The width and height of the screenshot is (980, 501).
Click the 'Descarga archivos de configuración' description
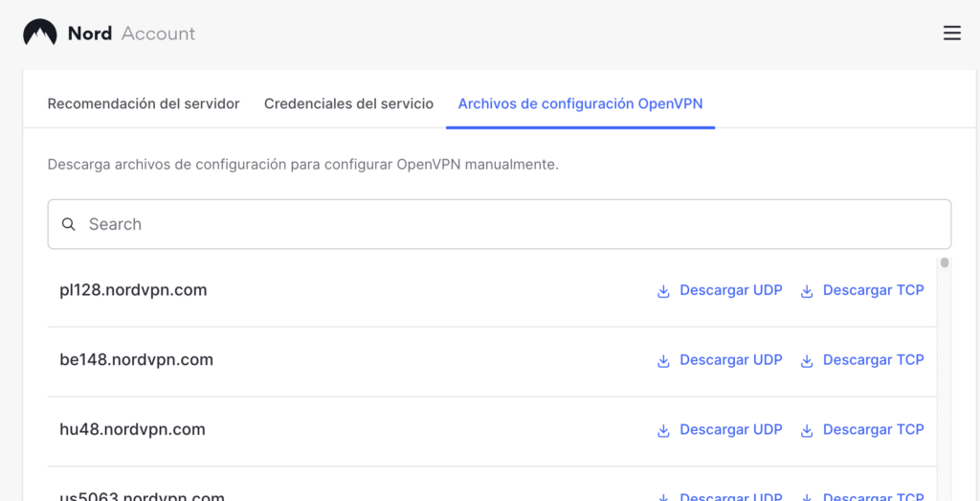[x=303, y=165]
